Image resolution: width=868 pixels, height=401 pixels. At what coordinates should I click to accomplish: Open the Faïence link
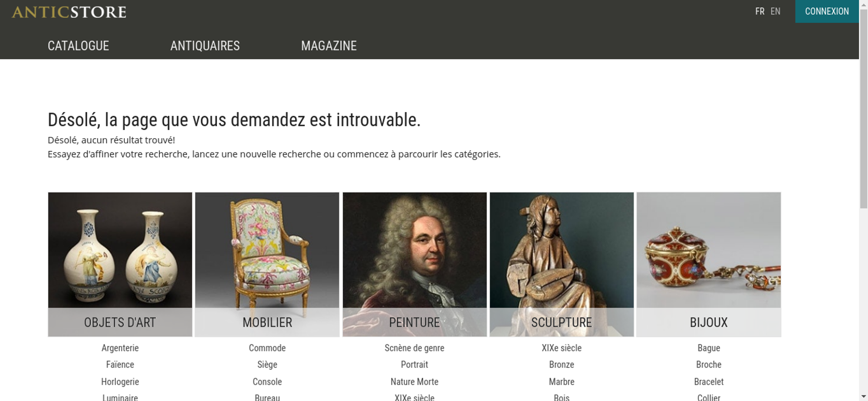(120, 365)
